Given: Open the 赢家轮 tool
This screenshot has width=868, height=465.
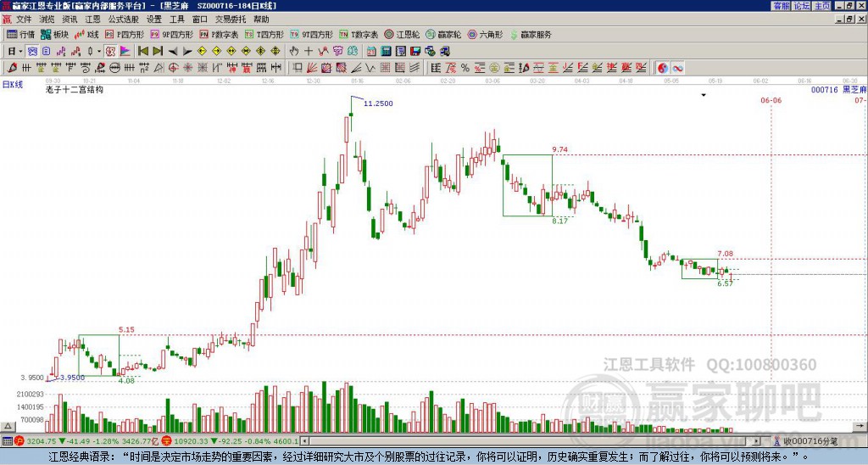Looking at the screenshot, I should pos(443,34).
